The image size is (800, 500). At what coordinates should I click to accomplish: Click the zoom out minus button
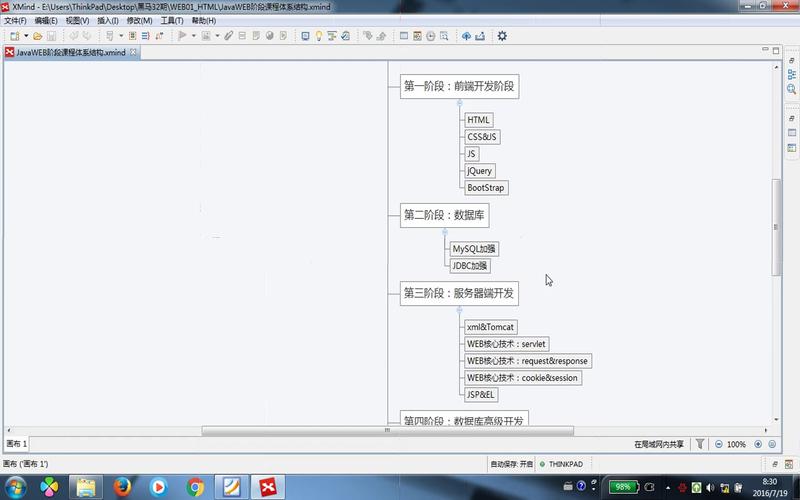(x=719, y=444)
